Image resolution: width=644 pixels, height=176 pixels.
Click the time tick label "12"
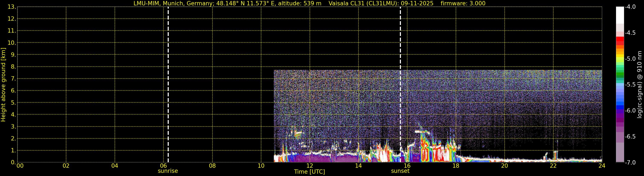tap(310, 166)
